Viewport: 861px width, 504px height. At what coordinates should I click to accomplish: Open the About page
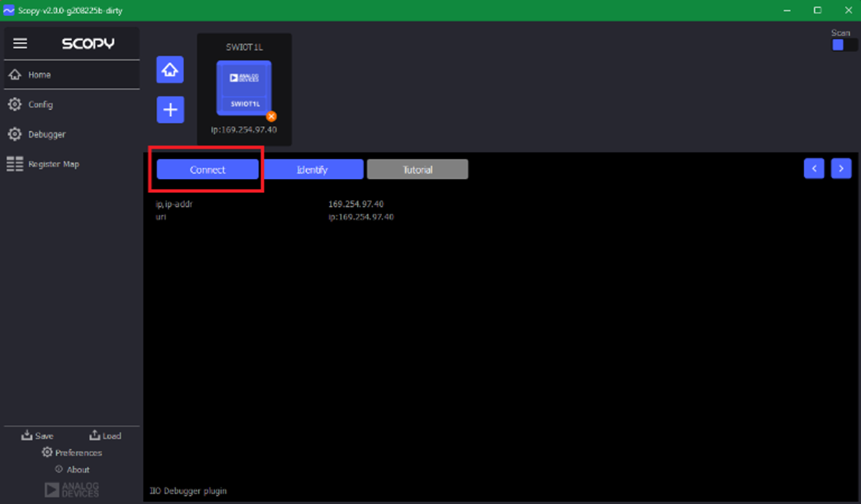pyautogui.click(x=72, y=469)
